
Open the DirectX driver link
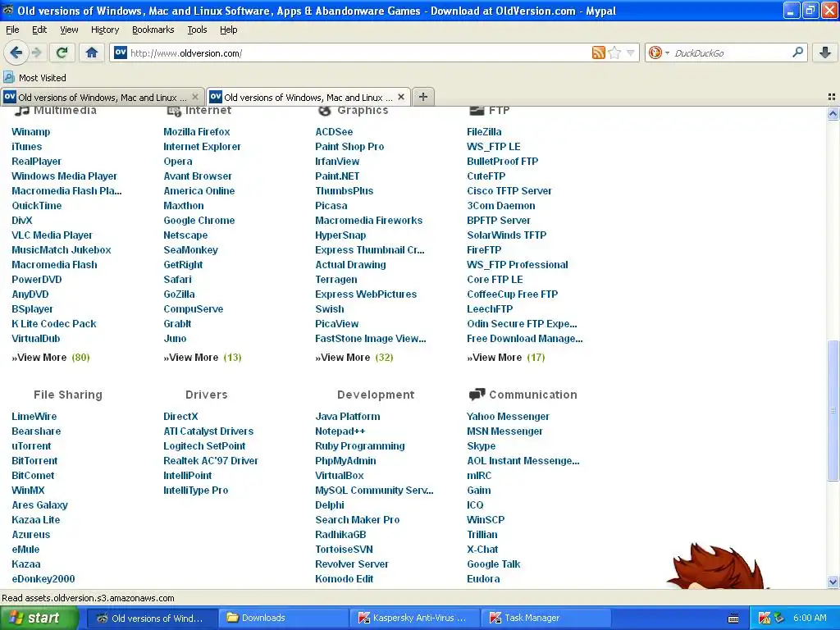tap(180, 416)
